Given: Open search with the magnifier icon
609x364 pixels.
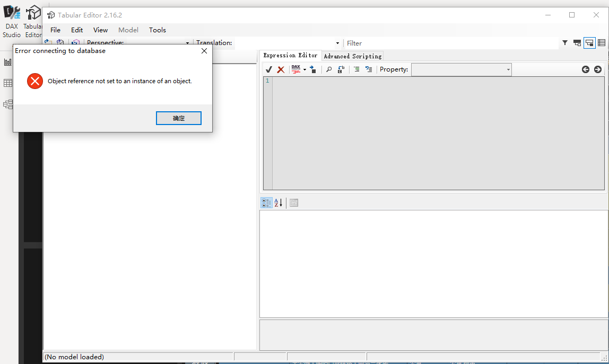Looking at the screenshot, I should click(329, 69).
